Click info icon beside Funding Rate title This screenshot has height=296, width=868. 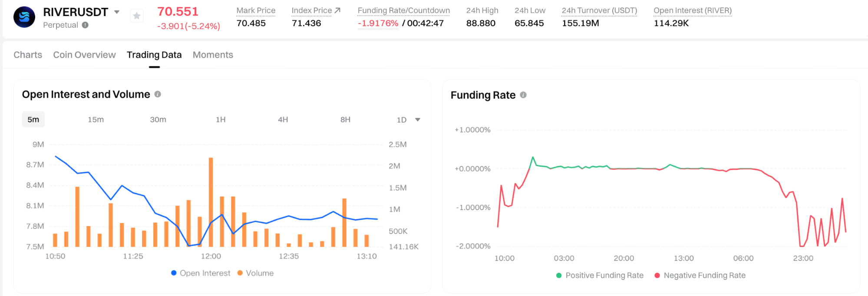coord(523,95)
